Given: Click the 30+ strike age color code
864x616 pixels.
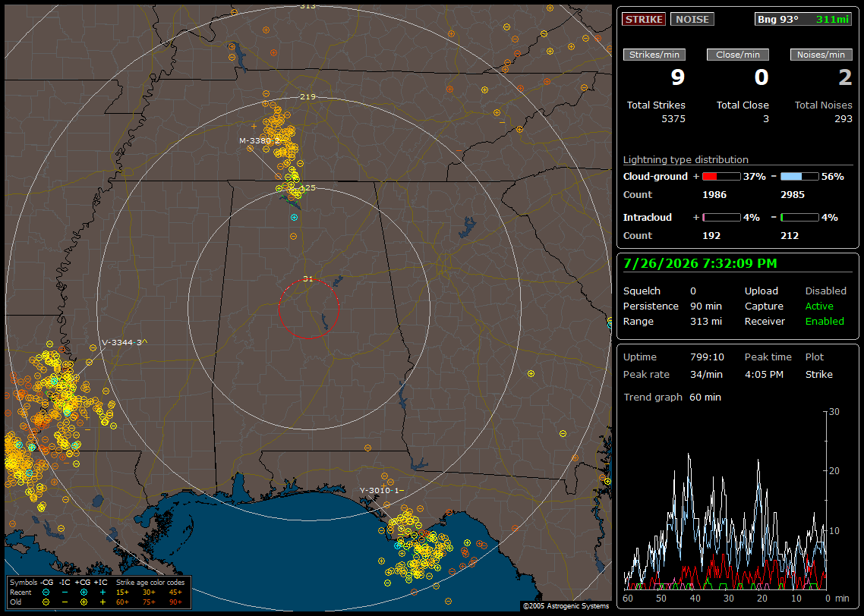Looking at the screenshot, I should coord(149,592).
